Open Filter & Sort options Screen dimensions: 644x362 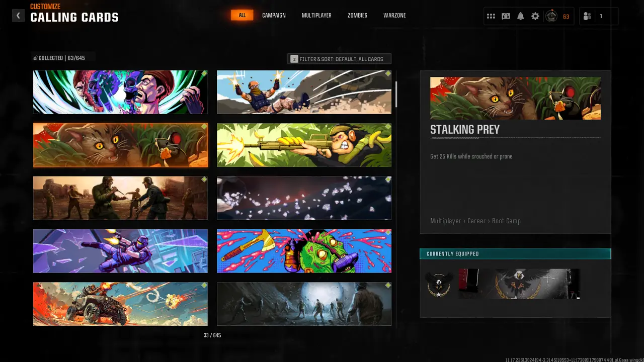point(339,59)
